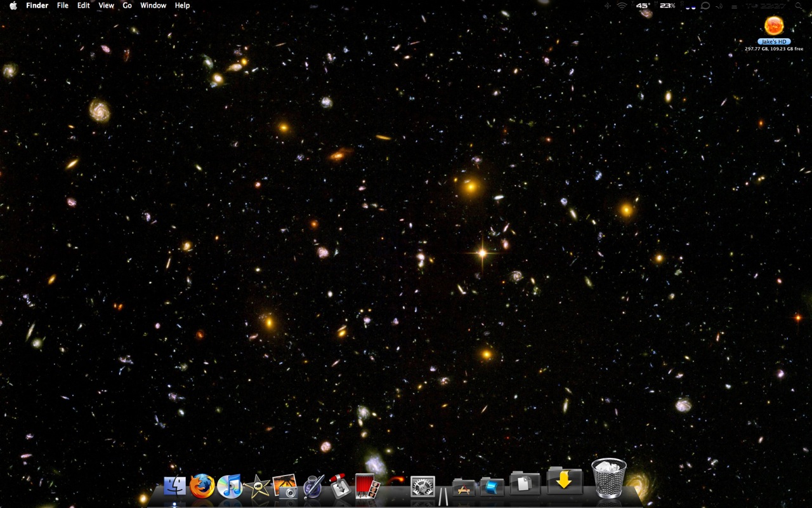Open the Downloads folder stack
The height and width of the screenshot is (508, 812).
(564, 481)
